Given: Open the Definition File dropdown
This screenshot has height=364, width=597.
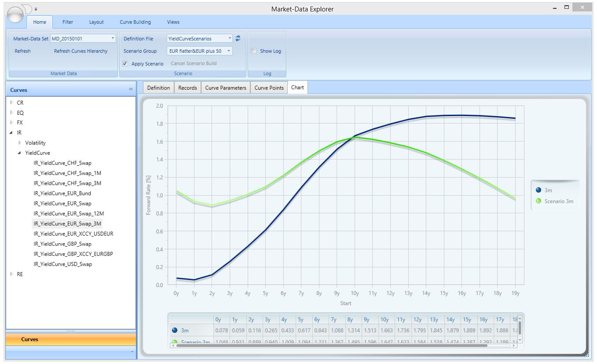Looking at the screenshot, I should click(x=230, y=38).
